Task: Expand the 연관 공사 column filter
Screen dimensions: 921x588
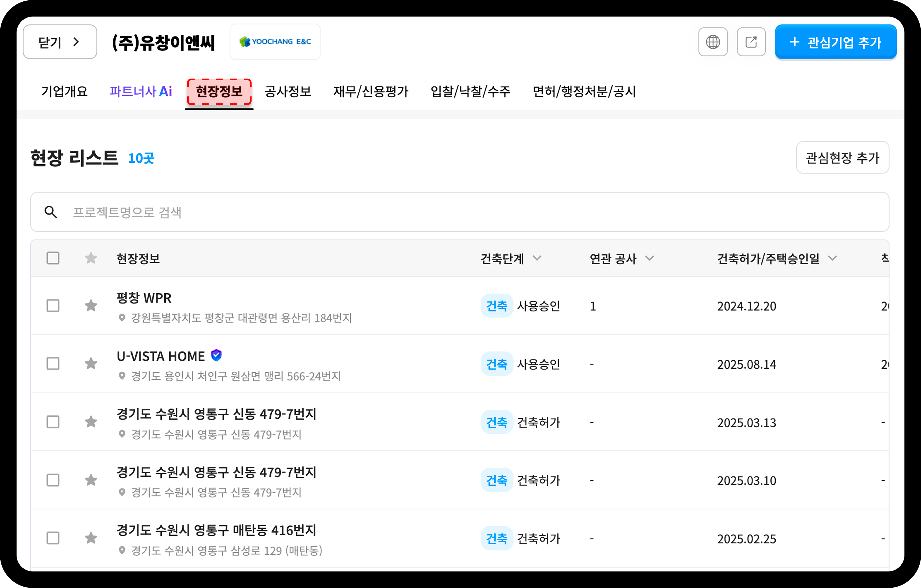Action: [x=649, y=258]
